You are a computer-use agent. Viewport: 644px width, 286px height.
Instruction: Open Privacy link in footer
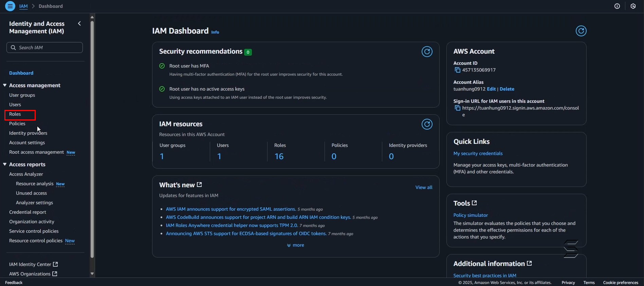[x=568, y=282]
